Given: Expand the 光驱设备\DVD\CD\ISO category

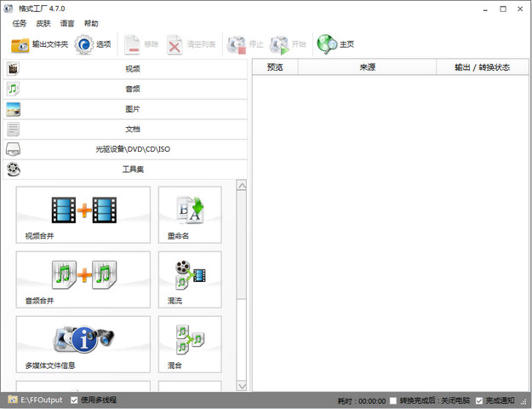Looking at the screenshot, I should point(125,149).
